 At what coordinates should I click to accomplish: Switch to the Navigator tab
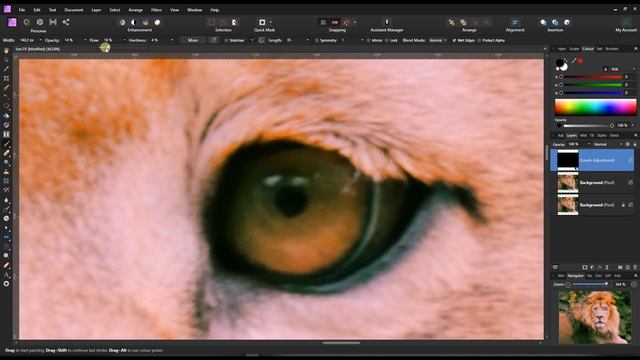(x=576, y=276)
